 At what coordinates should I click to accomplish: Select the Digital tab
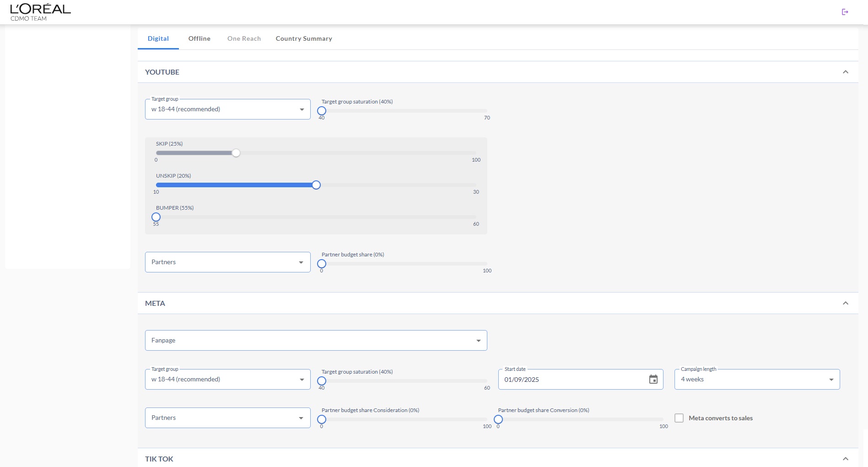[158, 39]
